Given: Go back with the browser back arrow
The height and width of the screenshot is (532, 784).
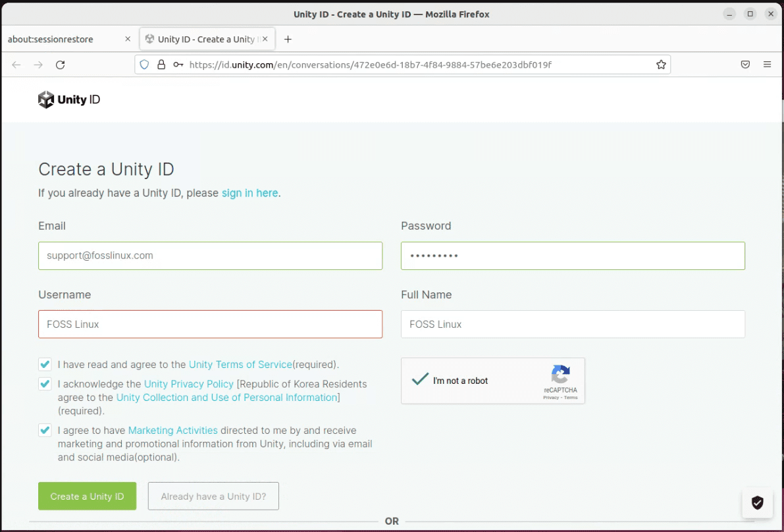Looking at the screenshot, I should point(16,65).
